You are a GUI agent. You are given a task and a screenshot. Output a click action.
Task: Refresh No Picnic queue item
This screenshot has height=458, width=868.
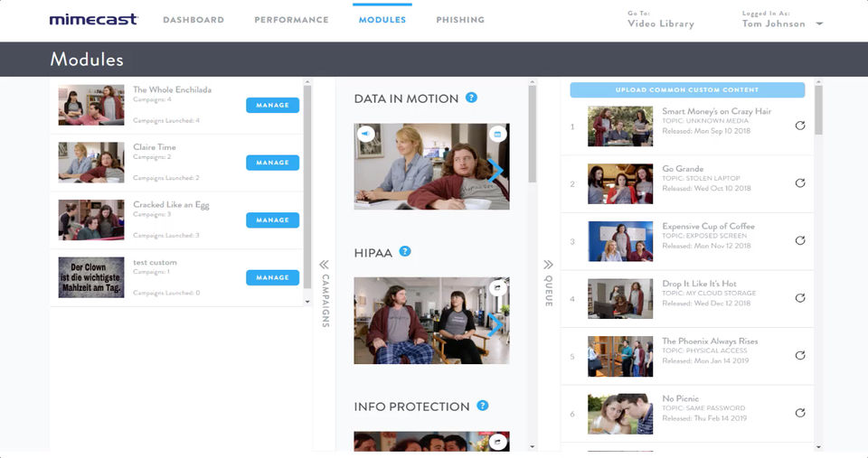tap(800, 413)
